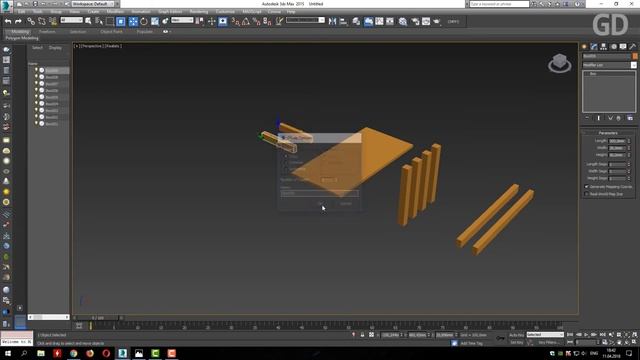Activate the Select and Link tool
640x360 pixels.
[x=31, y=21]
